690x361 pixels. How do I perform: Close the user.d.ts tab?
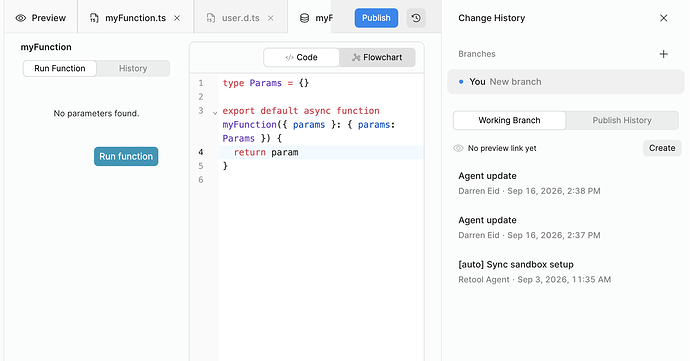coord(271,18)
